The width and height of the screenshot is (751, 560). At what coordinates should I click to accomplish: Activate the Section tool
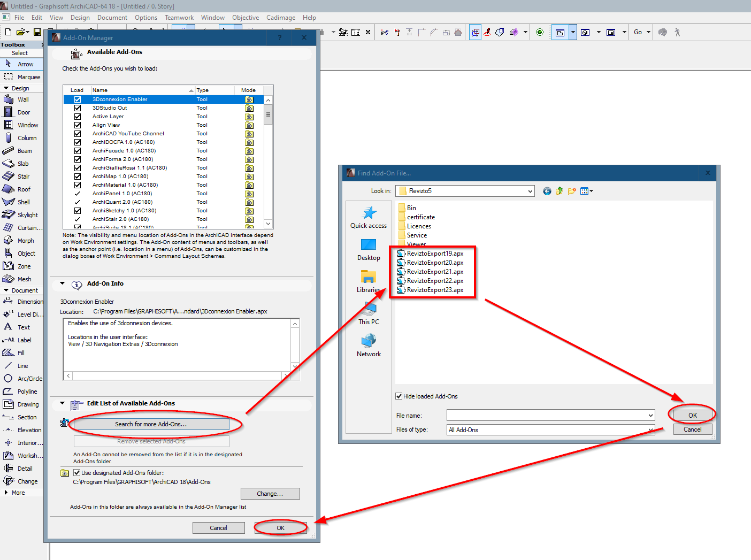pyautogui.click(x=26, y=417)
